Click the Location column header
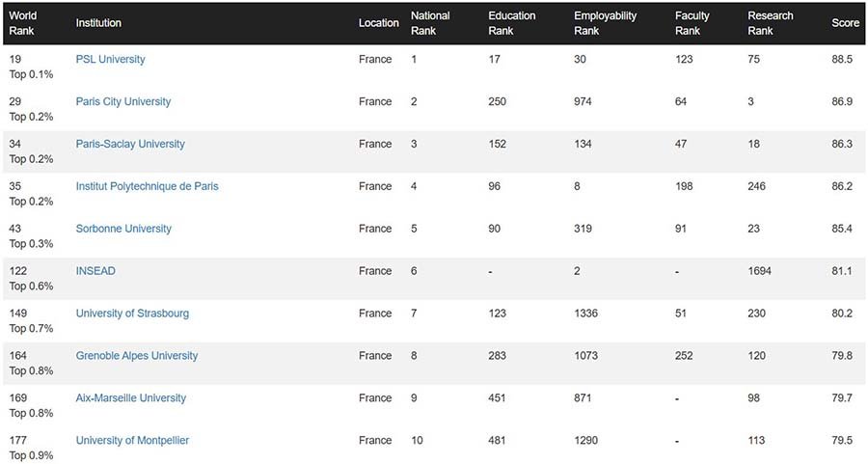The image size is (868, 464). point(378,23)
